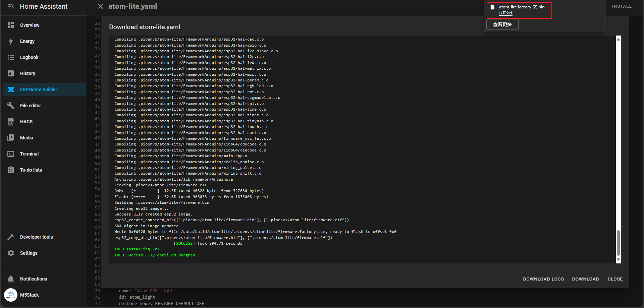Click the 'Creating esp32 image...' log line

tap(142, 208)
